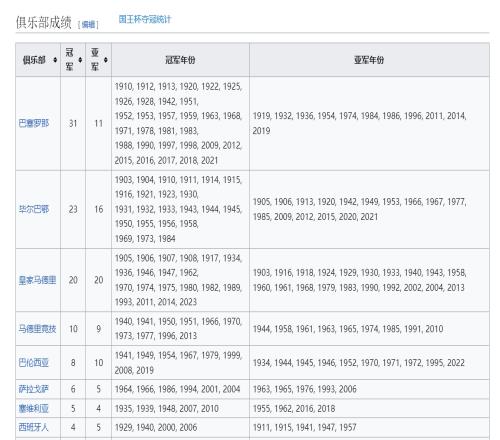Sort table by 亚军 count arrows
This screenshot has height=440, width=500.
[105, 60]
